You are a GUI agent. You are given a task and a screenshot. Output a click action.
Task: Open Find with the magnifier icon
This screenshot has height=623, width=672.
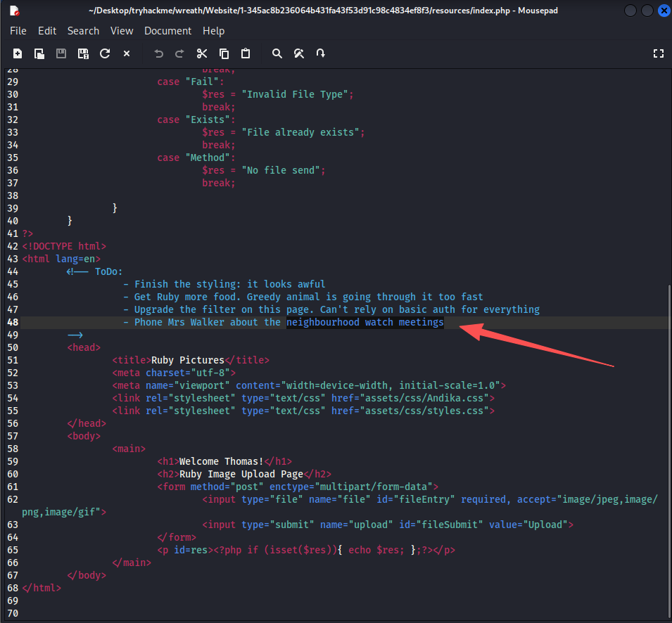[x=277, y=53]
